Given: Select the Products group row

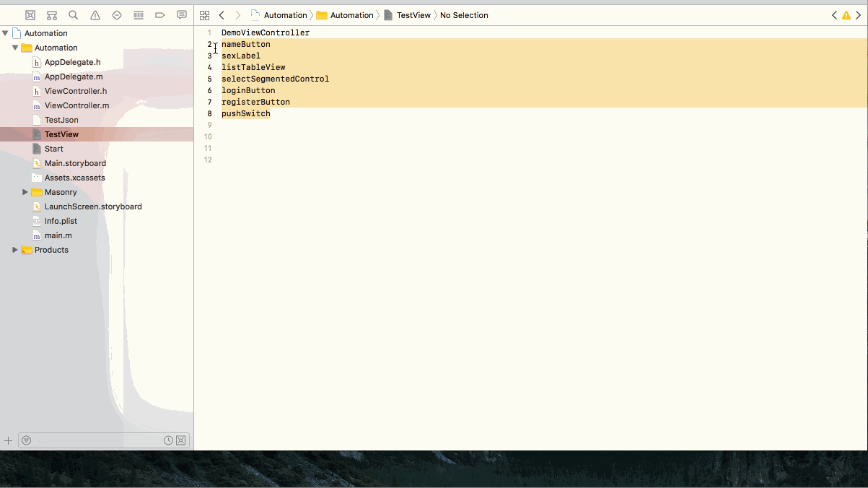Looking at the screenshot, I should tap(97, 250).
